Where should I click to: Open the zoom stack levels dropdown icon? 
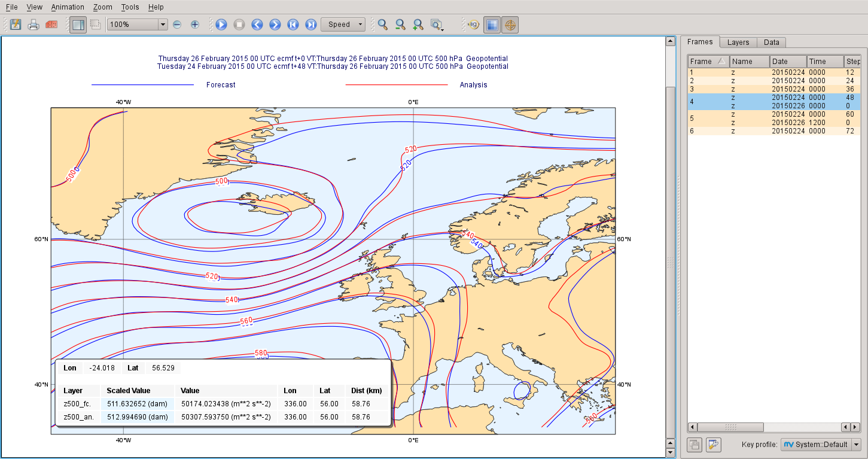[x=437, y=25]
